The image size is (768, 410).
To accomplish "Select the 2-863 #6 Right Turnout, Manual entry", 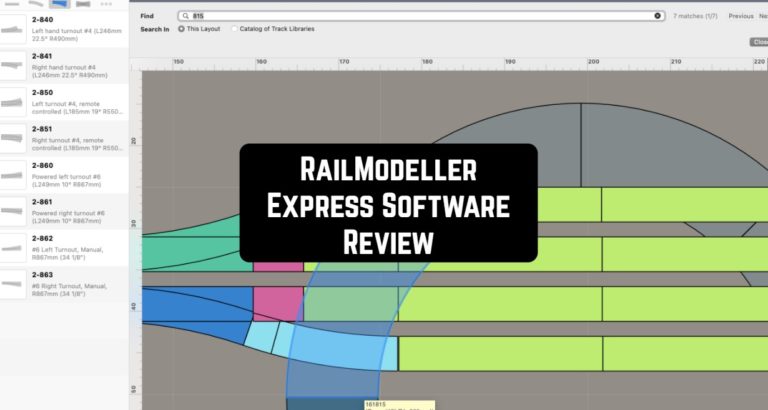I will click(x=64, y=285).
